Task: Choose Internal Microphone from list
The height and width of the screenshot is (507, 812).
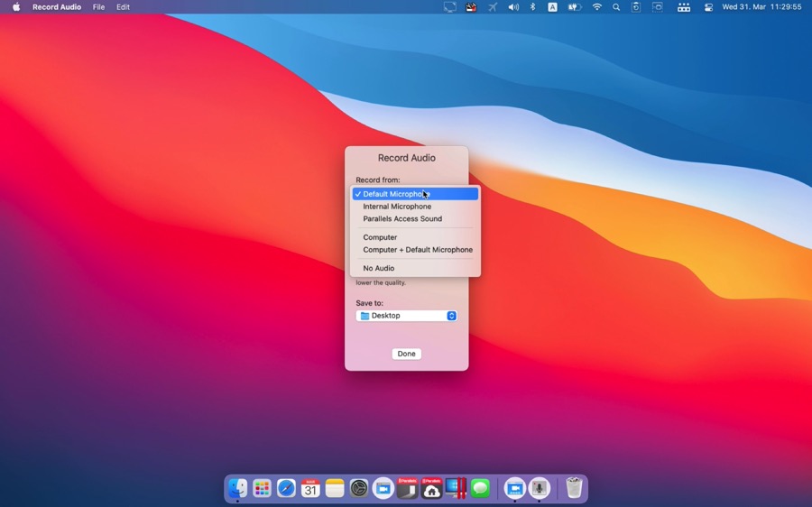Action: click(397, 207)
